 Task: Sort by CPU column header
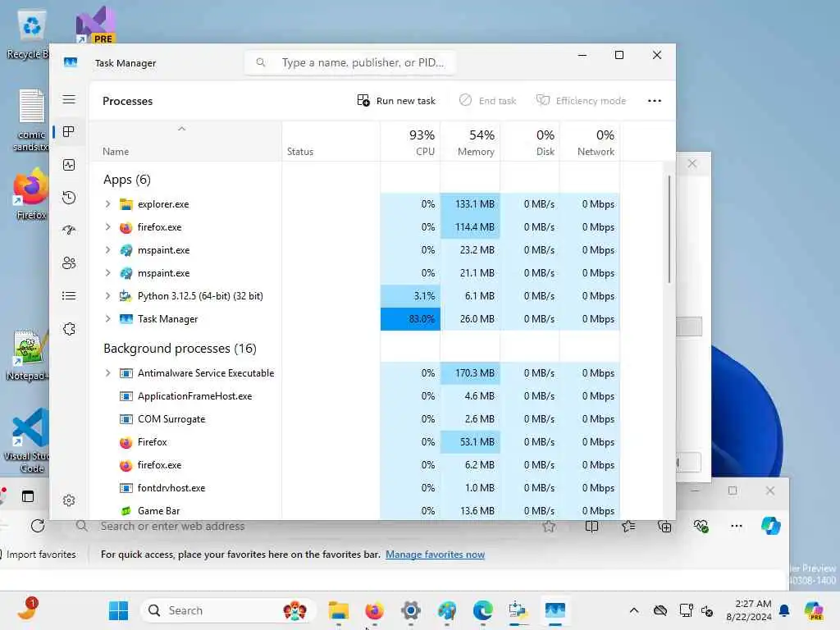coord(410,141)
